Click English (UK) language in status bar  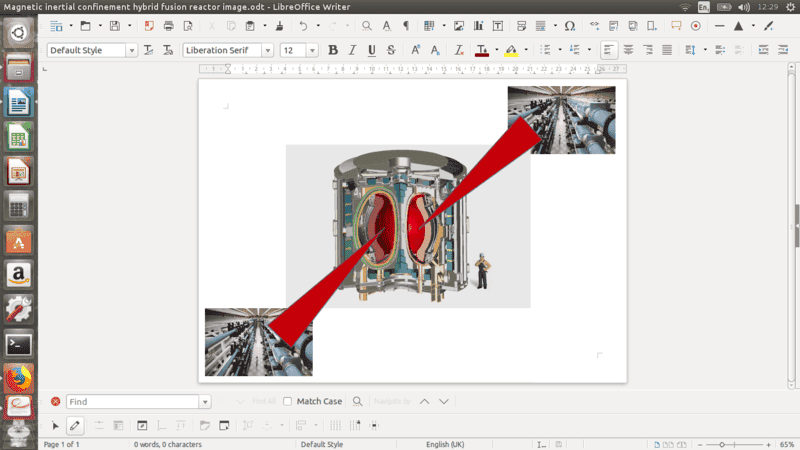coord(451,444)
